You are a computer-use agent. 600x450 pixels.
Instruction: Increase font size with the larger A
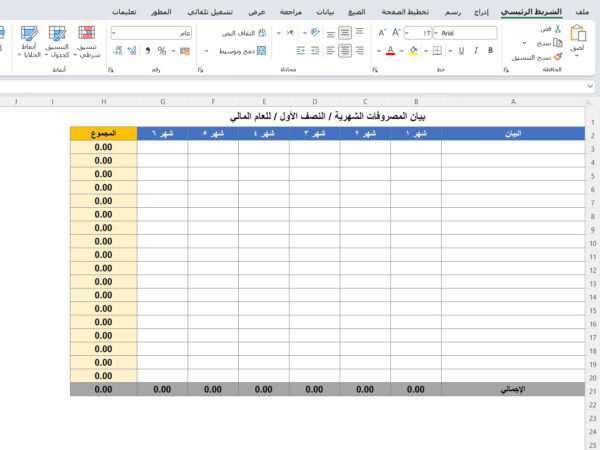coord(396,33)
